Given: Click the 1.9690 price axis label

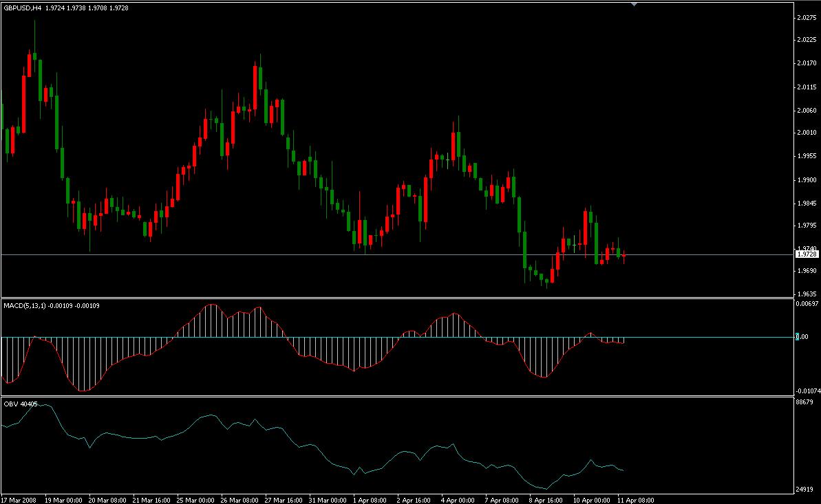Looking at the screenshot, I should [x=807, y=271].
